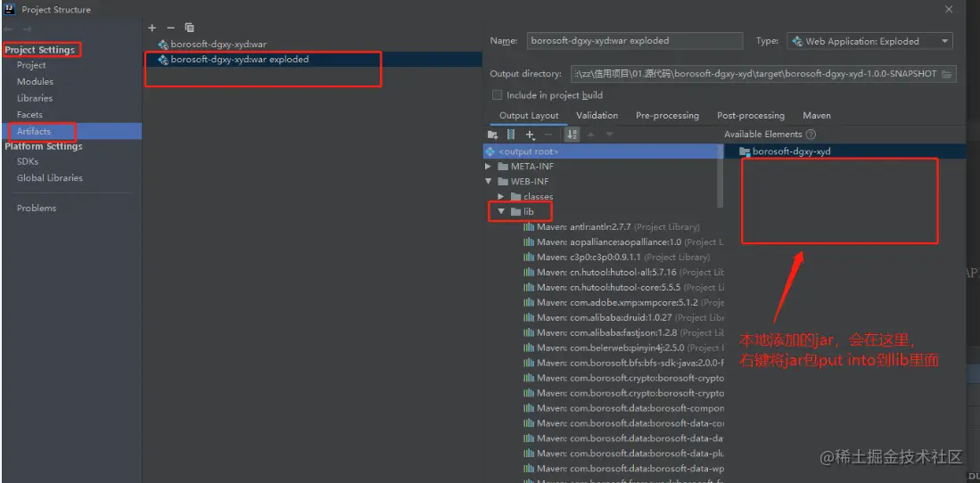The image size is (980, 483).
Task: Expand the classes folder
Action: [x=500, y=197]
